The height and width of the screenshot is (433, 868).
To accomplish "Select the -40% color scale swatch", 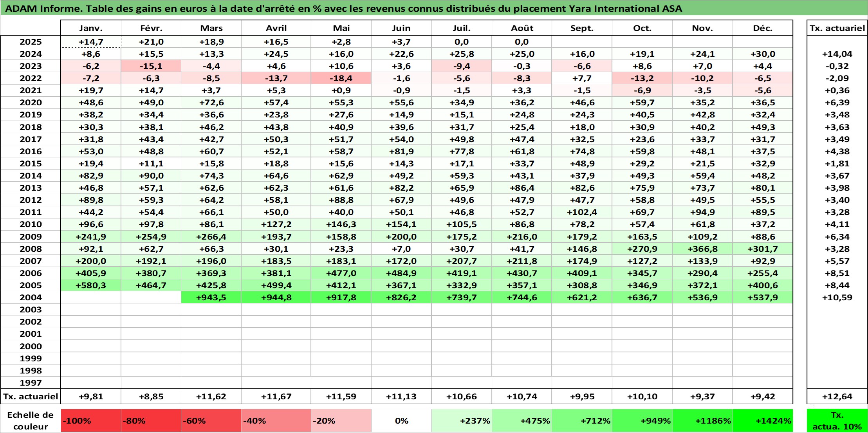I will (x=276, y=421).
